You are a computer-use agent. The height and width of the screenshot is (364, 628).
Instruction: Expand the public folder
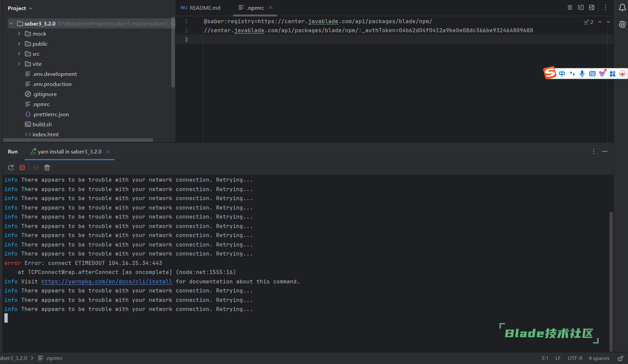[19, 44]
